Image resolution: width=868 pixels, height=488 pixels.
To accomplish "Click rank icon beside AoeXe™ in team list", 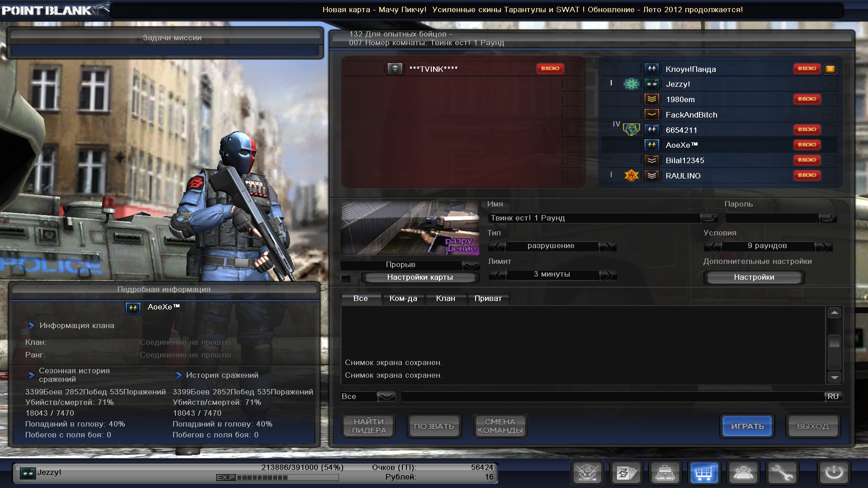I will (x=651, y=145).
